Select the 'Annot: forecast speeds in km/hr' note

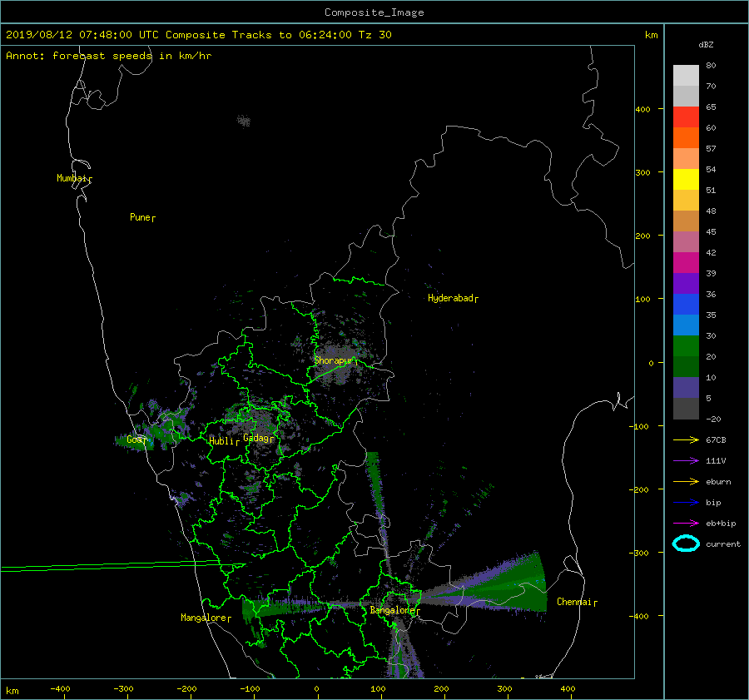(x=108, y=56)
